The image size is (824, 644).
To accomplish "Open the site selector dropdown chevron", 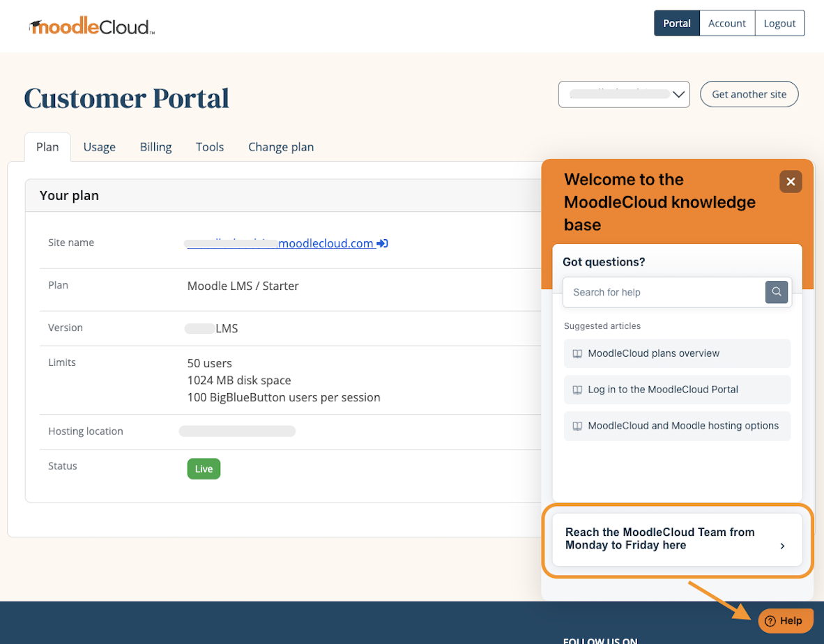I will pos(678,94).
